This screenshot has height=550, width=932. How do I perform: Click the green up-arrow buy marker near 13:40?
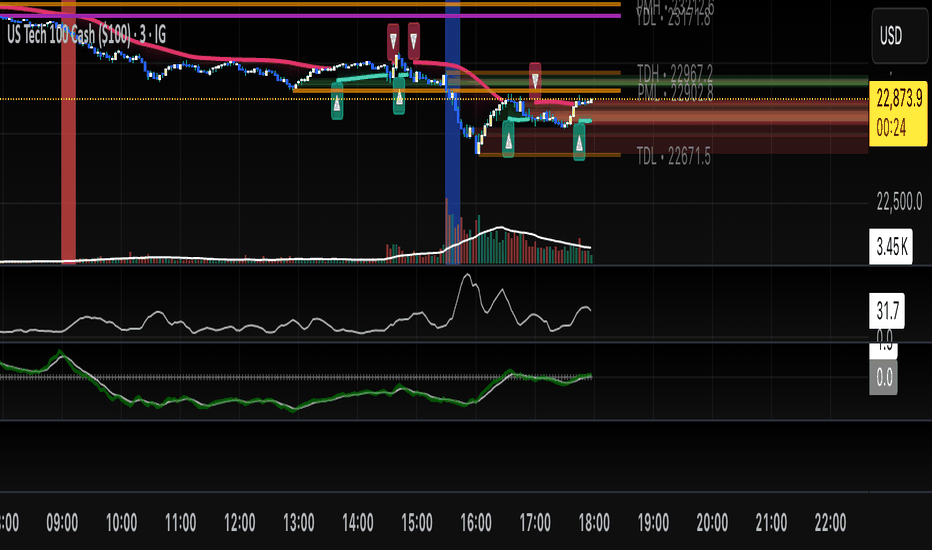click(337, 101)
